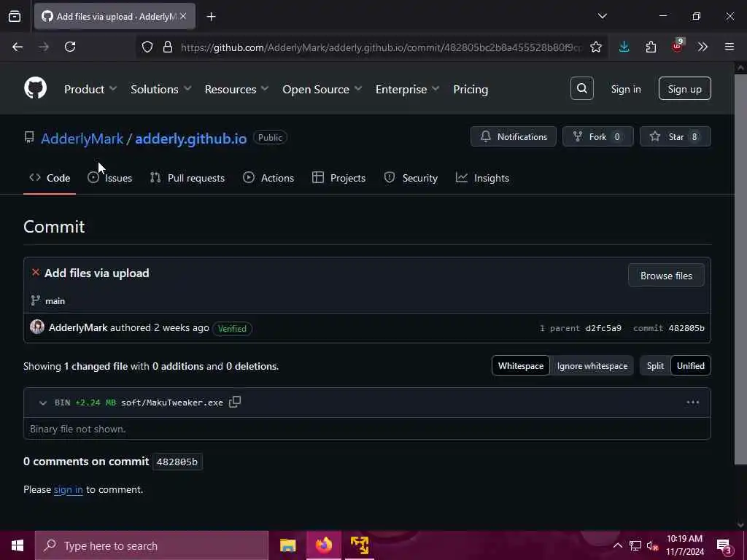Open the three-dot file options menu
747x560 pixels.
pos(693,402)
